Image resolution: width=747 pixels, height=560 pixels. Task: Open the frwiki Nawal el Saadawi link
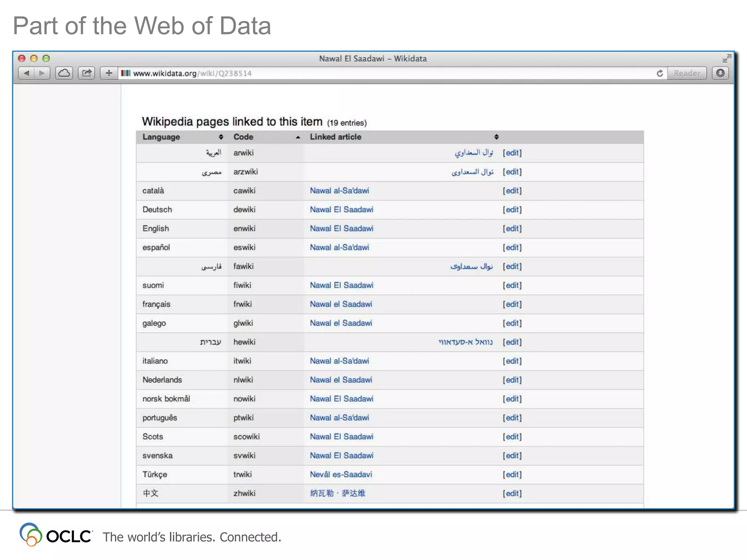341,304
